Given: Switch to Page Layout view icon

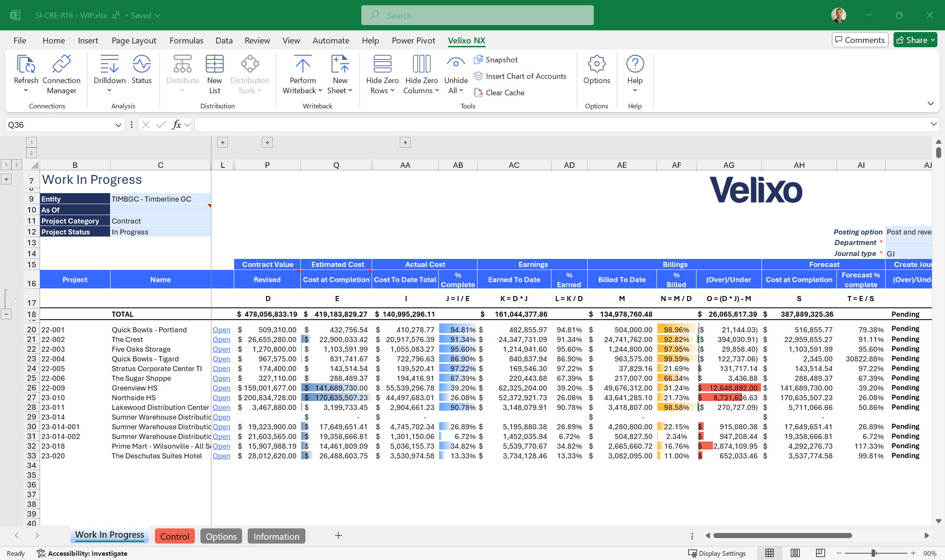Looking at the screenshot, I should click(795, 553).
